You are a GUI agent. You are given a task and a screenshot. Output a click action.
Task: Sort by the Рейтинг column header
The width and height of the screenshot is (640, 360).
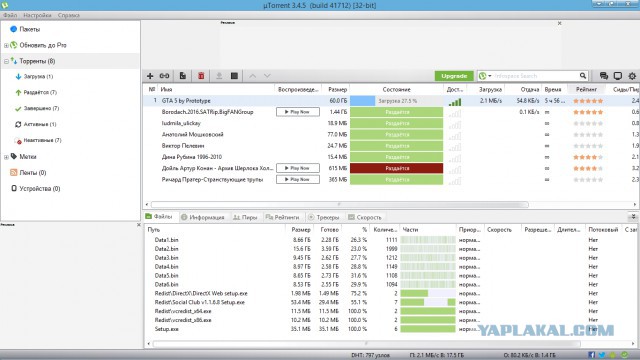pos(586,89)
